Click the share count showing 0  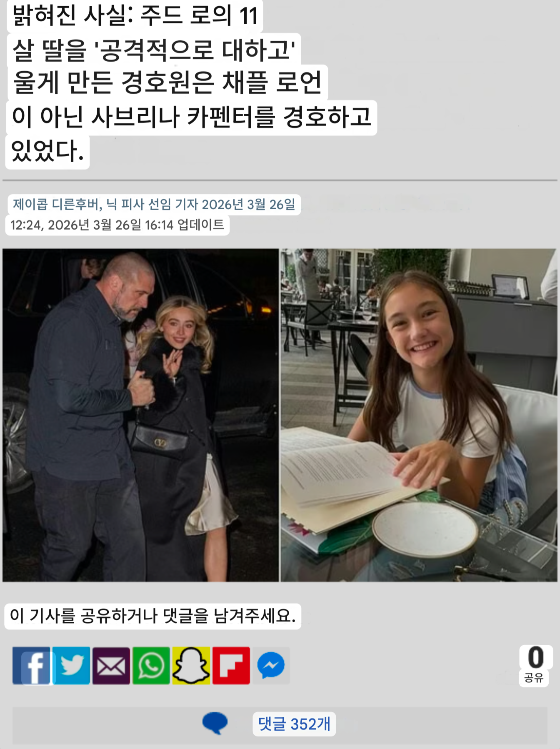tap(536, 658)
